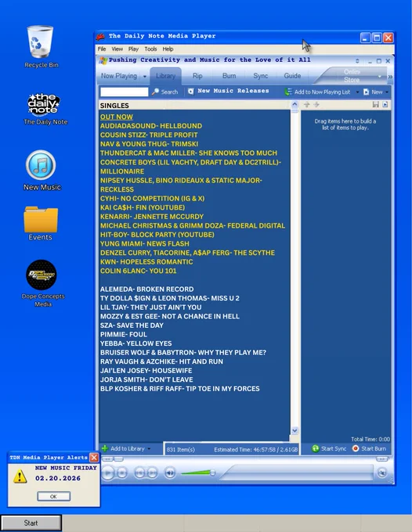The image size is (412, 532).
Task: Click the Search magnifier icon
Action: tap(155, 92)
